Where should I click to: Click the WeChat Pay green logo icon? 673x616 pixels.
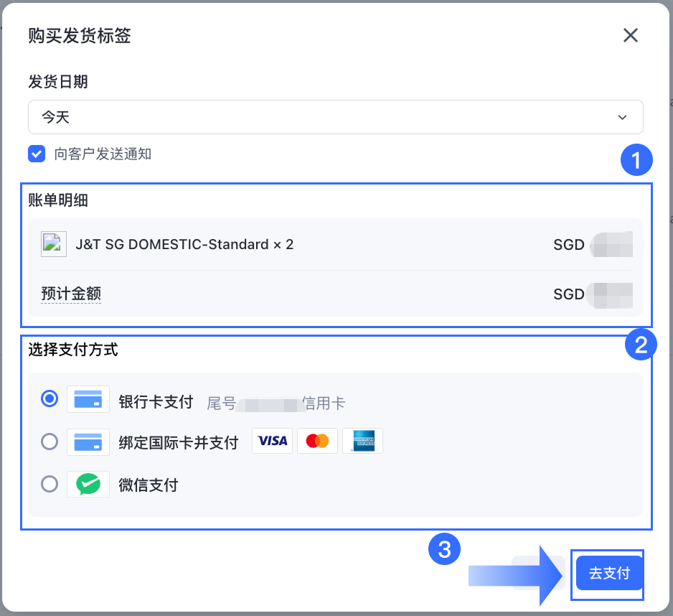point(88,484)
